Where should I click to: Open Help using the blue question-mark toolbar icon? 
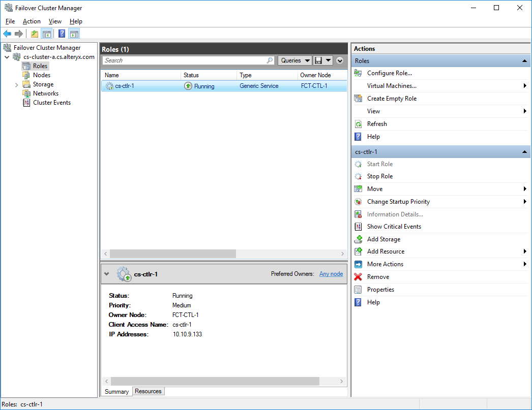point(62,34)
